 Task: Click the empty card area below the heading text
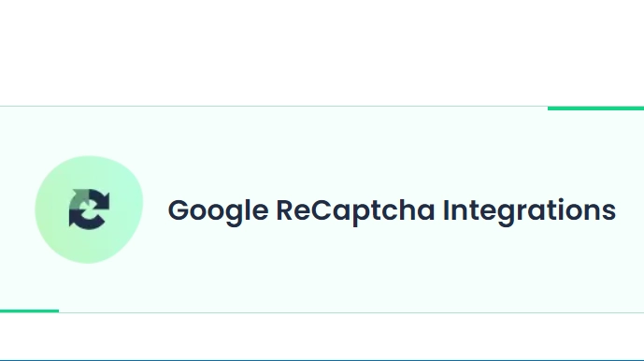(390, 269)
